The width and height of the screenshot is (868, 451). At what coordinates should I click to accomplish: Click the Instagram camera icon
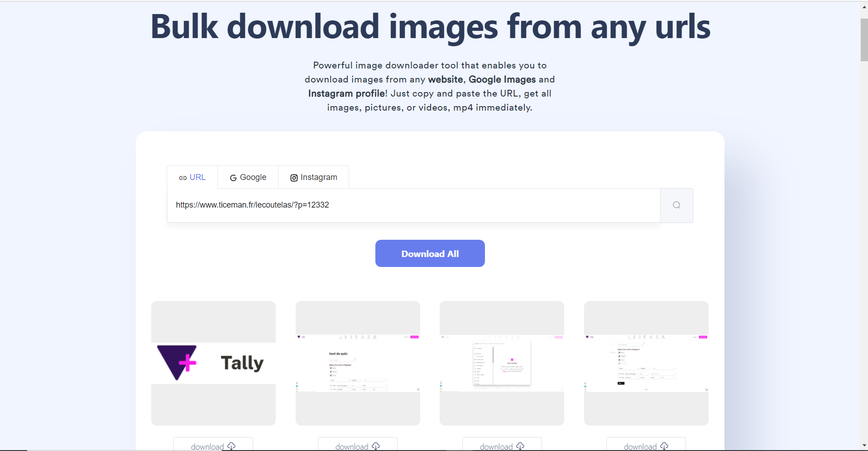[x=294, y=178]
